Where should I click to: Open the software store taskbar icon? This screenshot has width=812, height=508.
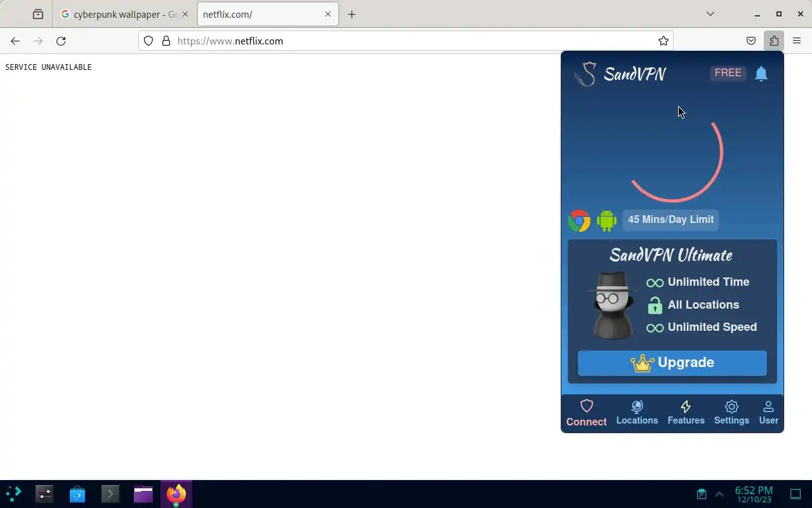click(x=77, y=493)
